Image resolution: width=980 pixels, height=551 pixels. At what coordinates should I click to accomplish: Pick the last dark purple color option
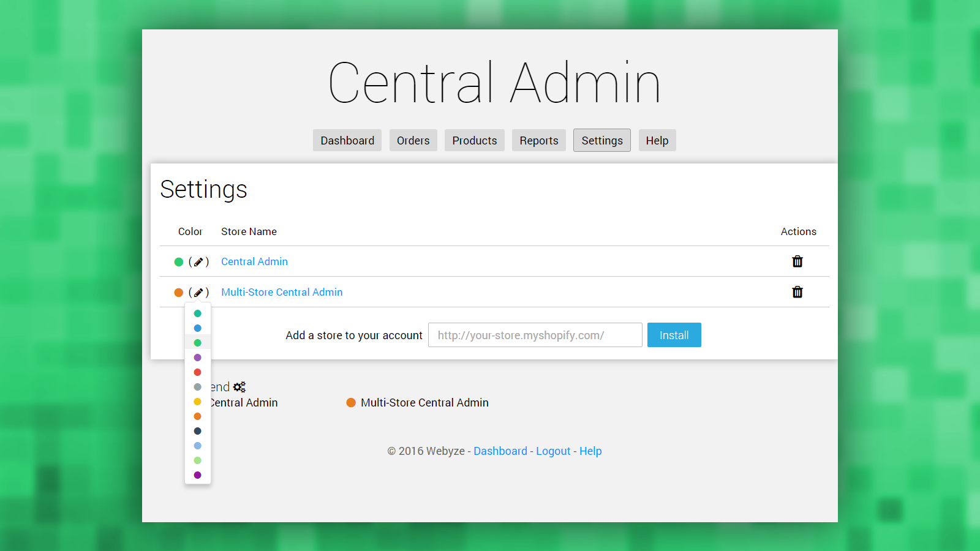coord(197,475)
